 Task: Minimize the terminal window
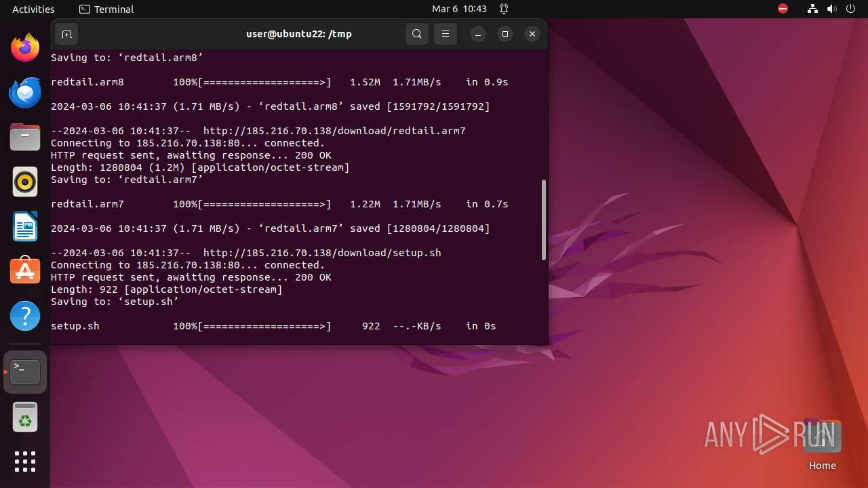tap(478, 34)
